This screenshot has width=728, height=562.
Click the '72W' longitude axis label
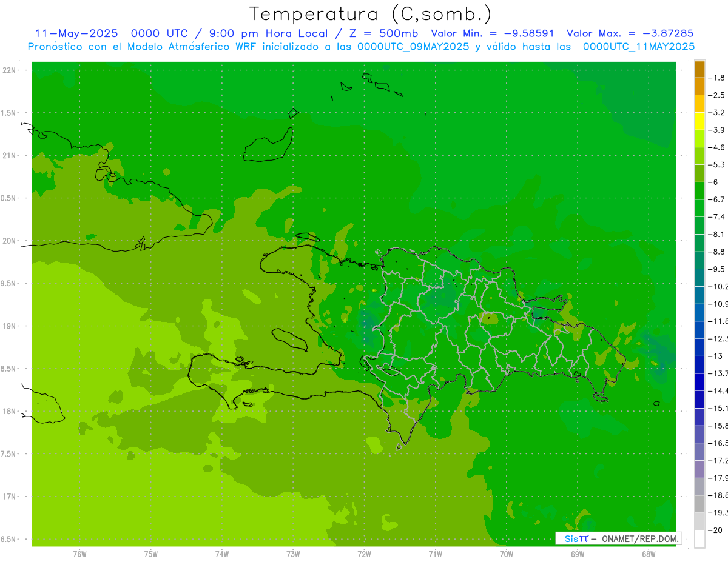364,554
